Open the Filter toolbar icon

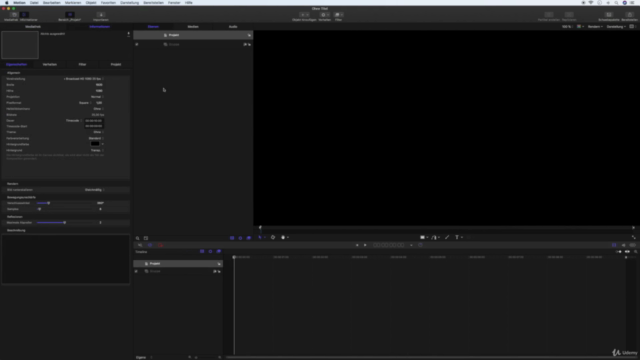click(x=338, y=15)
